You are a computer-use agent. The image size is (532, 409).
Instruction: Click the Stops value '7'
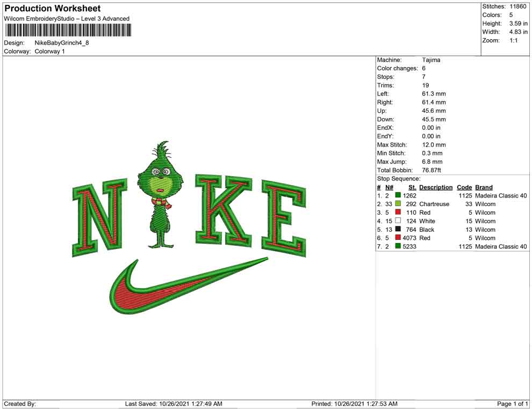(424, 77)
